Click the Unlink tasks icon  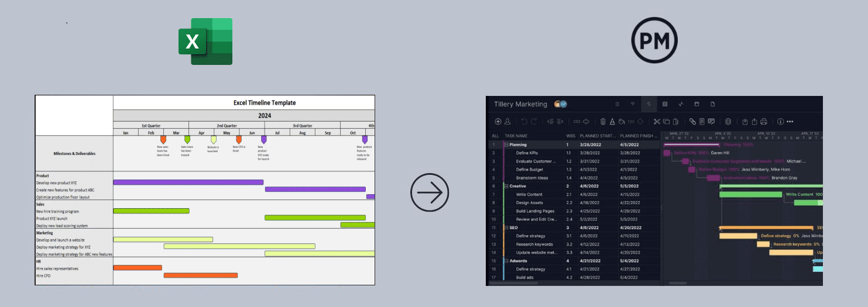click(x=586, y=122)
